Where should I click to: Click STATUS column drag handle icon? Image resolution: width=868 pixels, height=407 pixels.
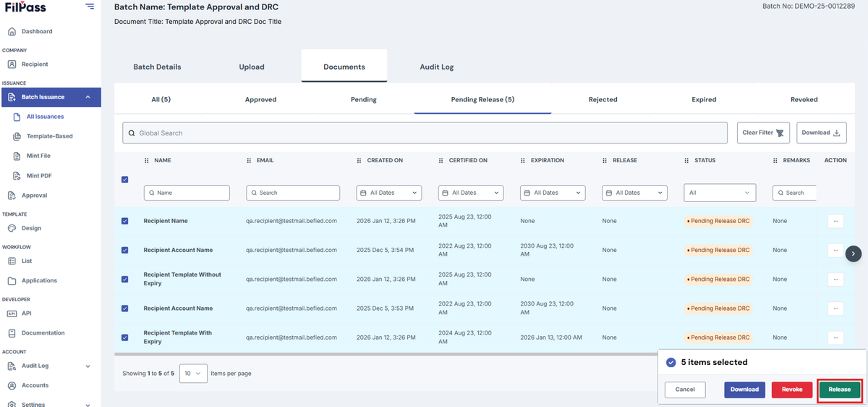(687, 160)
